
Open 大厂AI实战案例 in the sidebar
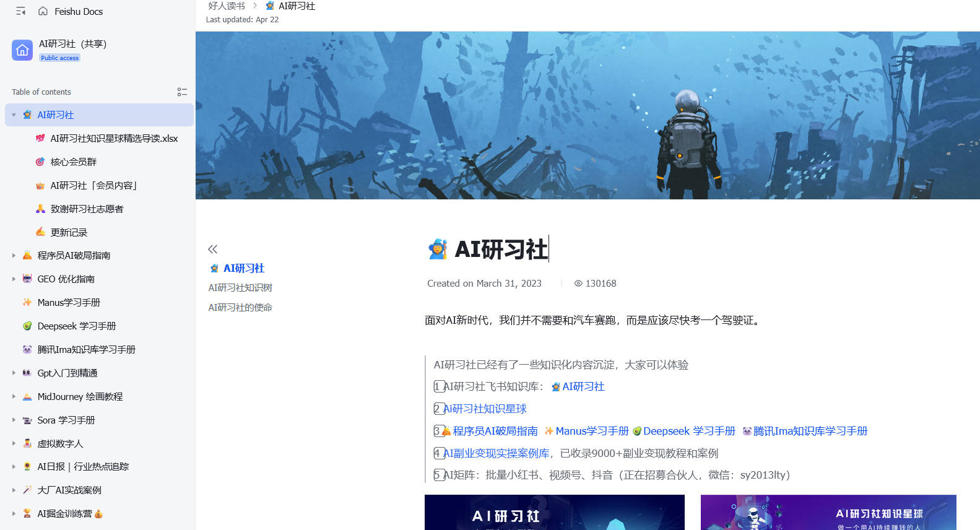click(69, 490)
